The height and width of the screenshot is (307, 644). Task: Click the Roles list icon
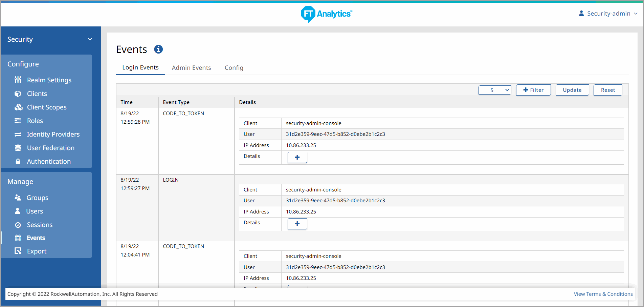18,121
